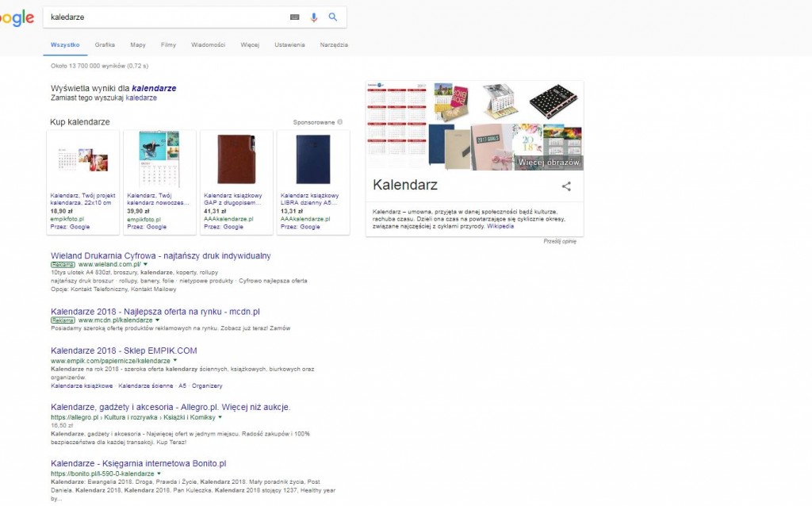Open the Kalendarze książkowe sitelink
Image resolution: width=812 pixels, height=506 pixels.
[x=82, y=385]
